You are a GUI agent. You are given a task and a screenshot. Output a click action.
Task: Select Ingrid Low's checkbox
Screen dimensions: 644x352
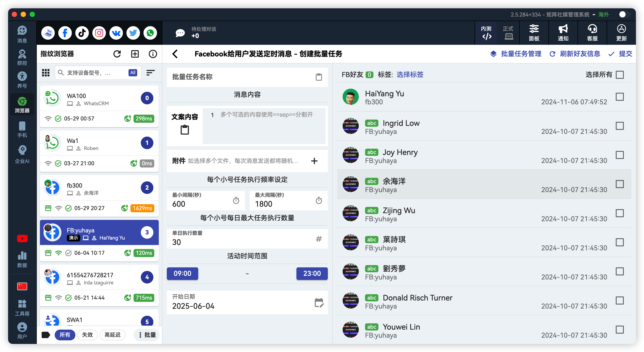click(620, 126)
